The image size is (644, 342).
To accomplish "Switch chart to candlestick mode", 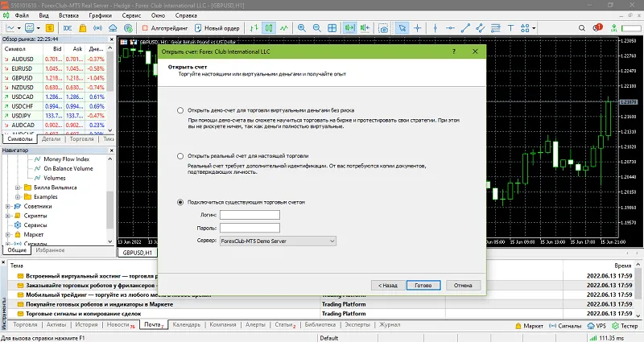I will pos(269,28).
